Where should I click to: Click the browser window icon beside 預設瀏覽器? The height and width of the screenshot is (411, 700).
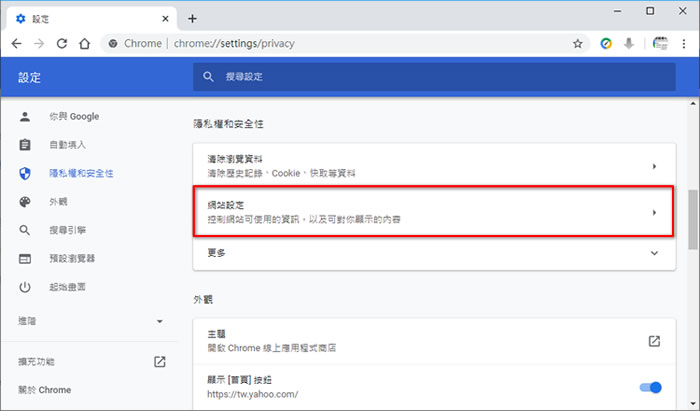tap(25, 258)
